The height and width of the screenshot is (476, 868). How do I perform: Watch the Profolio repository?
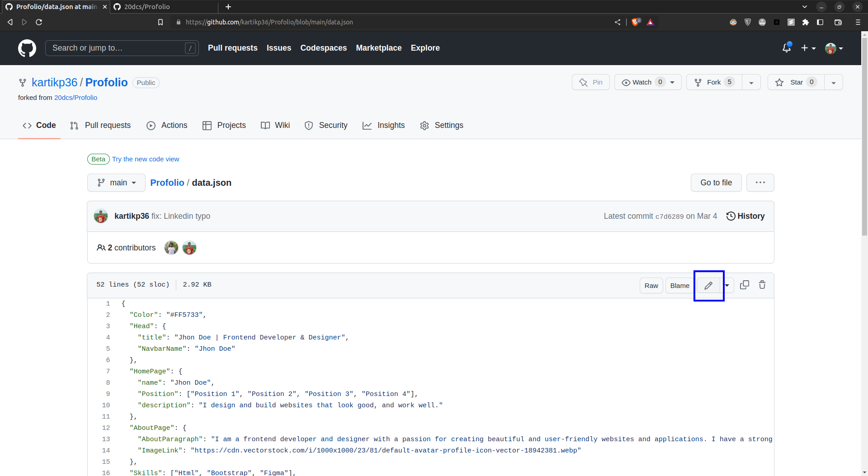[642, 82]
